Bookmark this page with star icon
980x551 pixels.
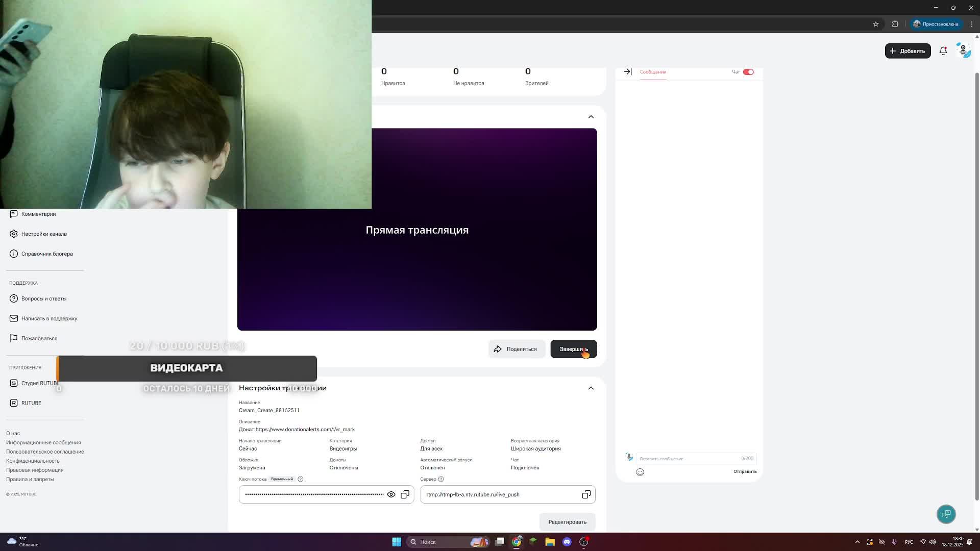(x=876, y=24)
